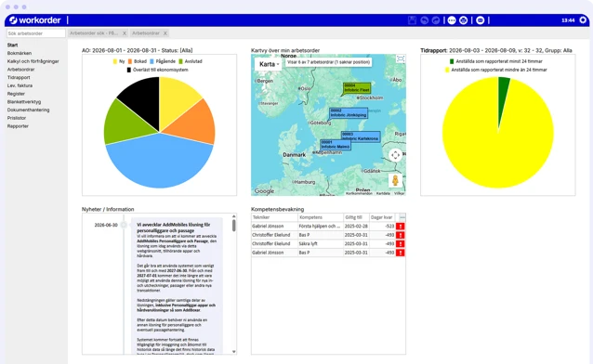Open Arbetsordrar in the sidebar
The height and width of the screenshot is (364, 593).
tap(20, 70)
